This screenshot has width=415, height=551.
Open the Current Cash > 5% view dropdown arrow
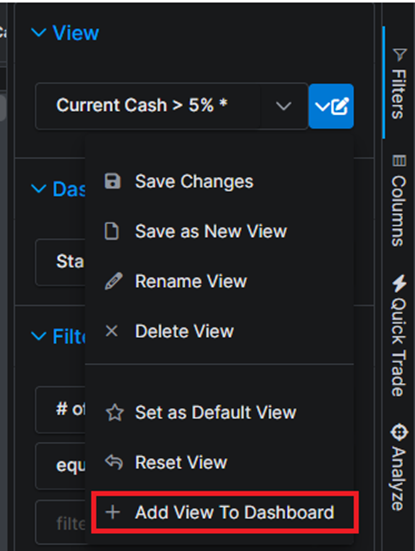pyautogui.click(x=283, y=106)
